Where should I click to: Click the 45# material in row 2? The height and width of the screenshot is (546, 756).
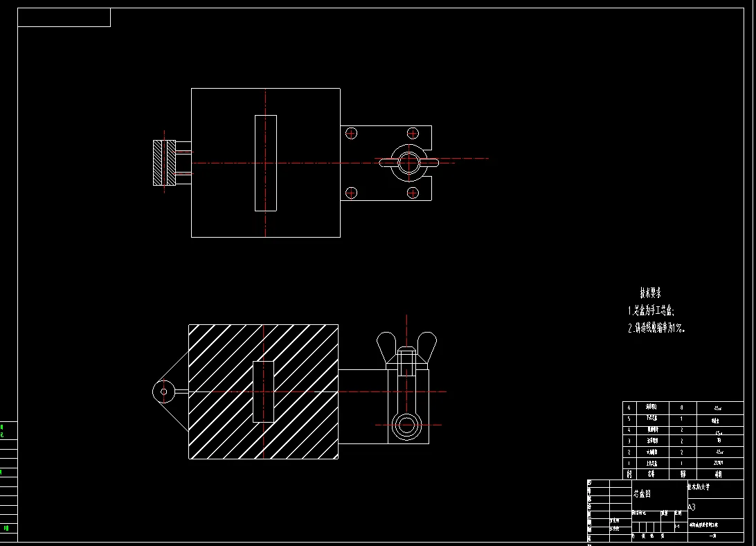pyautogui.click(x=719, y=452)
